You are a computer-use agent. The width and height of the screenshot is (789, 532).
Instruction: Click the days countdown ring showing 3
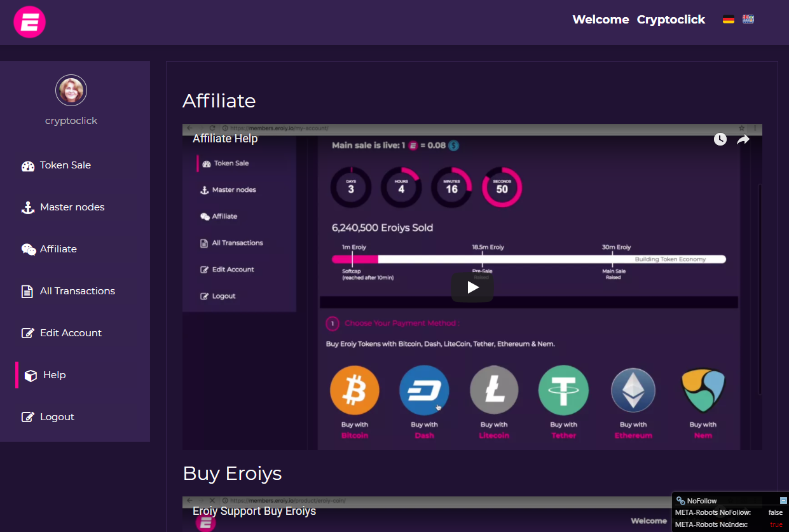pyautogui.click(x=351, y=187)
